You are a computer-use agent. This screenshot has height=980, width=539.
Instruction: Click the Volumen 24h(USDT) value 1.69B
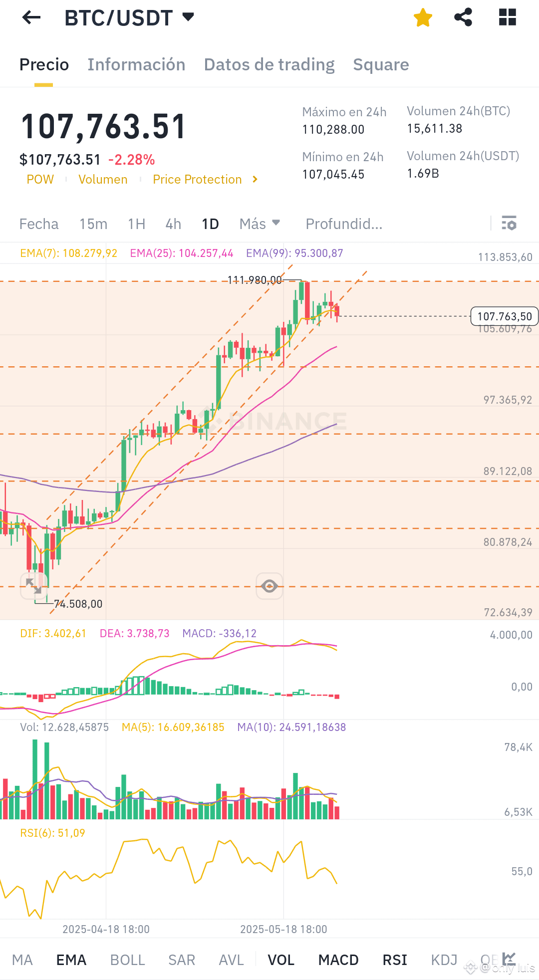(x=423, y=174)
